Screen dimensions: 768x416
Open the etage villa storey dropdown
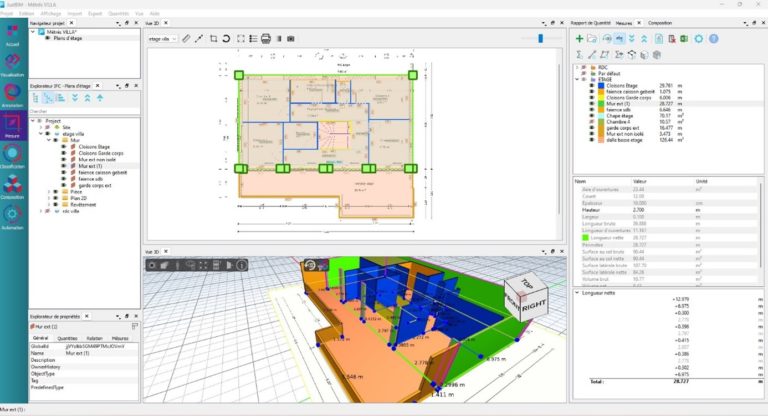pos(163,39)
